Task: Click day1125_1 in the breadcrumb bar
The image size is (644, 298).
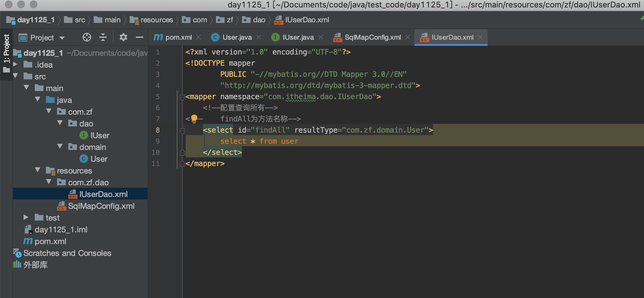Action: tap(31, 20)
